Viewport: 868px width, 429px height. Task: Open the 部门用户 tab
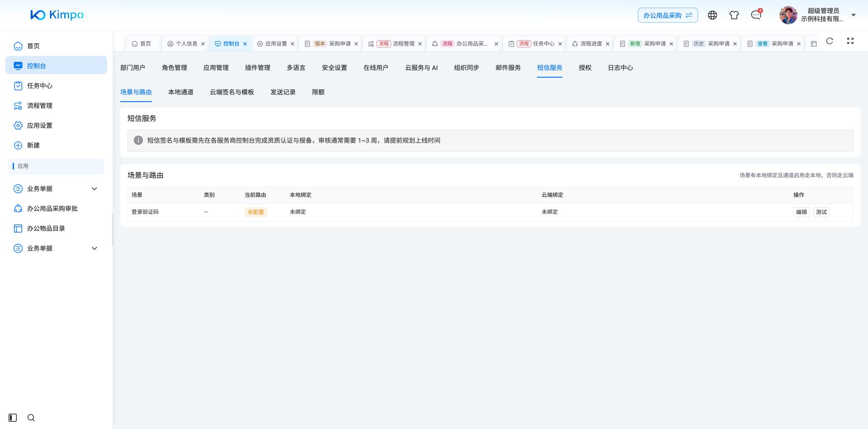(x=133, y=68)
